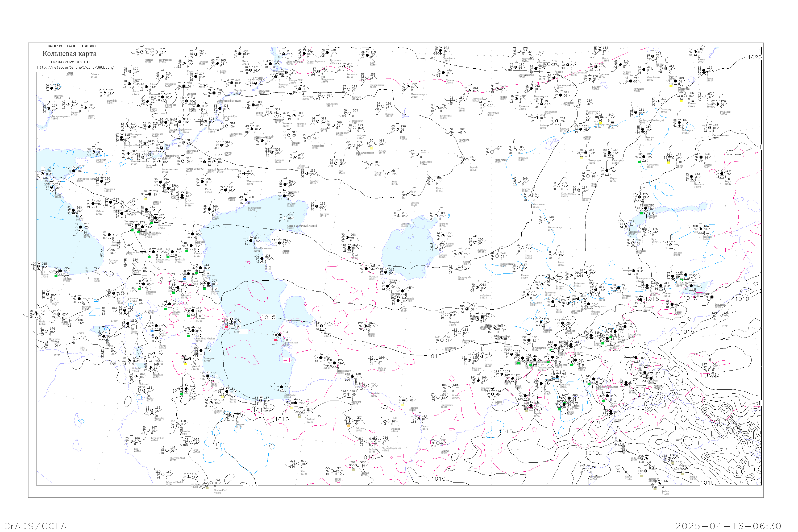The image size is (798, 532).
Task: Click the Полтава 33506 station label
Action: tap(59, 97)
